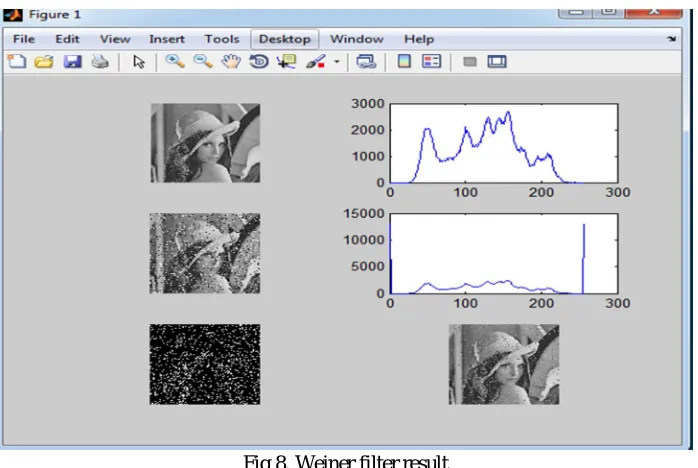Open the Desktop menu

pyautogui.click(x=285, y=39)
